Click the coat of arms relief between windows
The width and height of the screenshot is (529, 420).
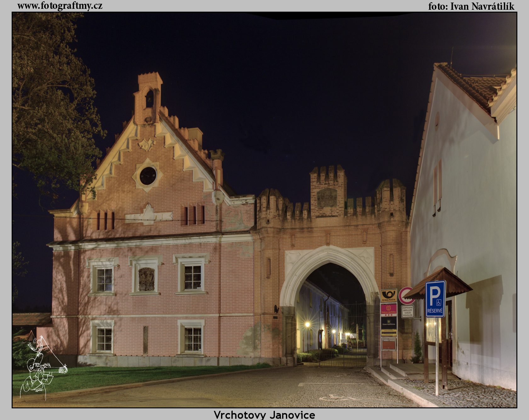click(x=146, y=279)
